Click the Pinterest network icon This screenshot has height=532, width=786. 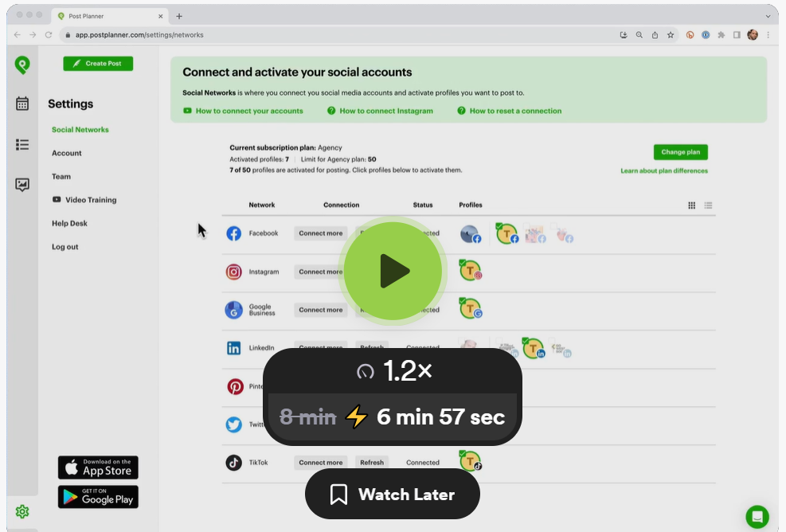[x=235, y=386]
